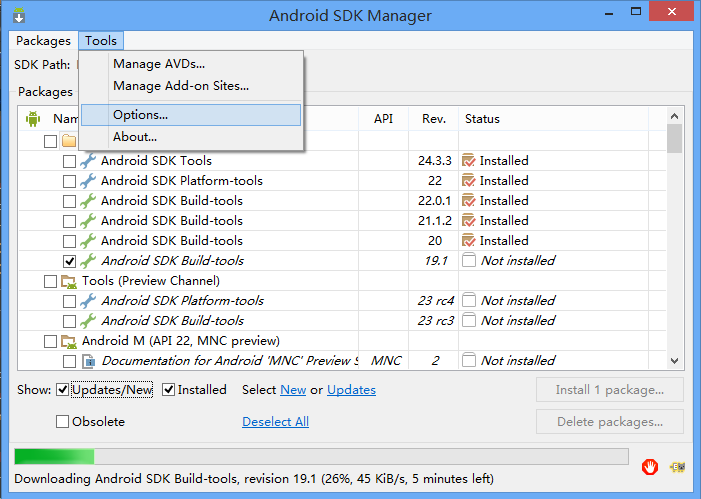Click green wrench icon for Build-tools 21.1.2
701x499 pixels.
tap(88, 221)
